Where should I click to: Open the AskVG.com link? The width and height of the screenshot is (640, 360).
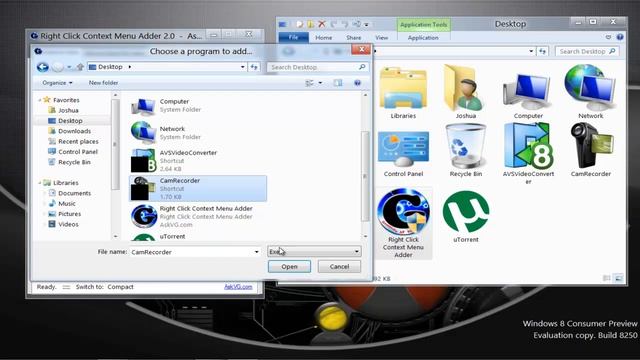(x=238, y=287)
